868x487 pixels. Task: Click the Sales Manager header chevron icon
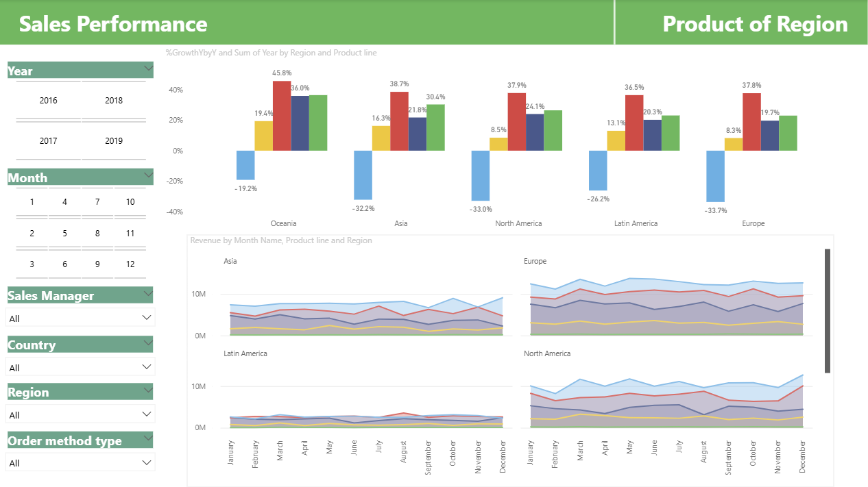pyautogui.click(x=148, y=293)
